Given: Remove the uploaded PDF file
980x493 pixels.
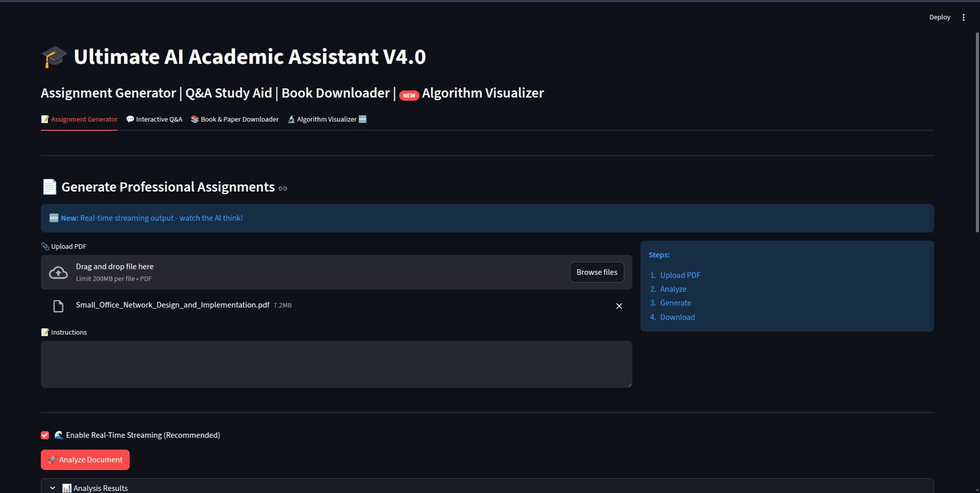Looking at the screenshot, I should pyautogui.click(x=619, y=306).
